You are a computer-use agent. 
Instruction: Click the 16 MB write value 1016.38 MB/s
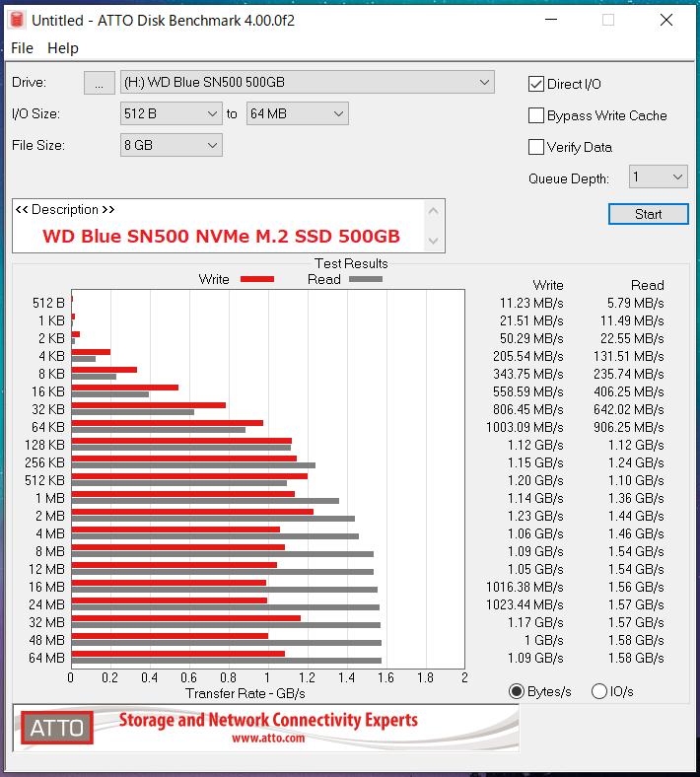pos(525,587)
